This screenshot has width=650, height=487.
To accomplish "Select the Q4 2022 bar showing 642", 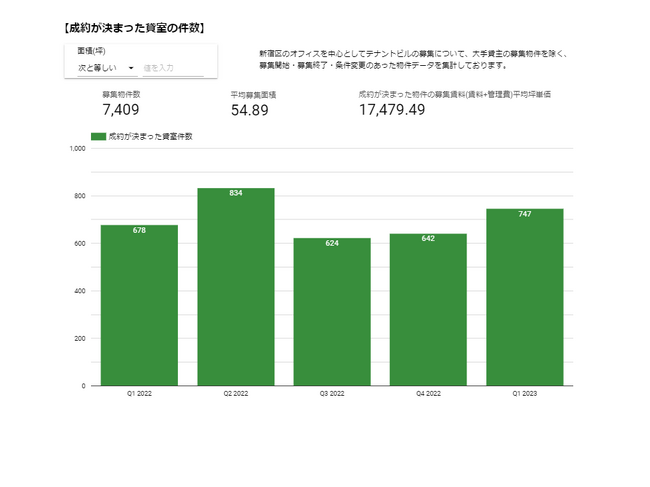I will pos(428,310).
